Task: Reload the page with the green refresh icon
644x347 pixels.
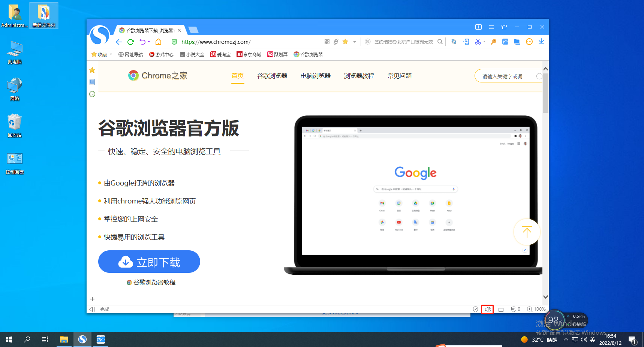Action: coord(130,42)
